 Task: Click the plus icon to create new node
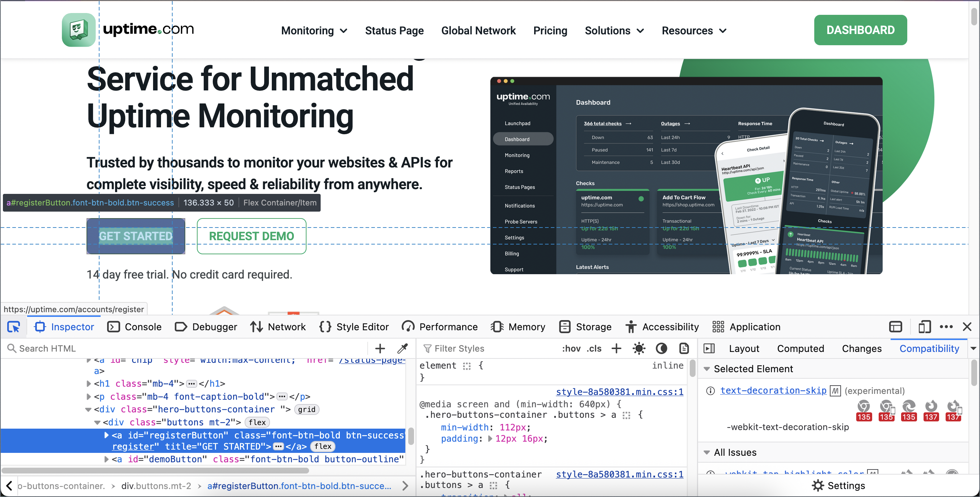380,348
